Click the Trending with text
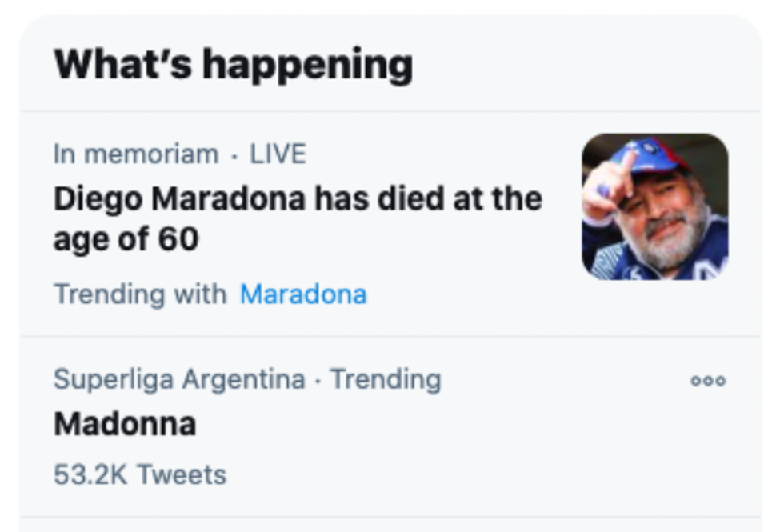This screenshot has width=784, height=532. [140, 294]
